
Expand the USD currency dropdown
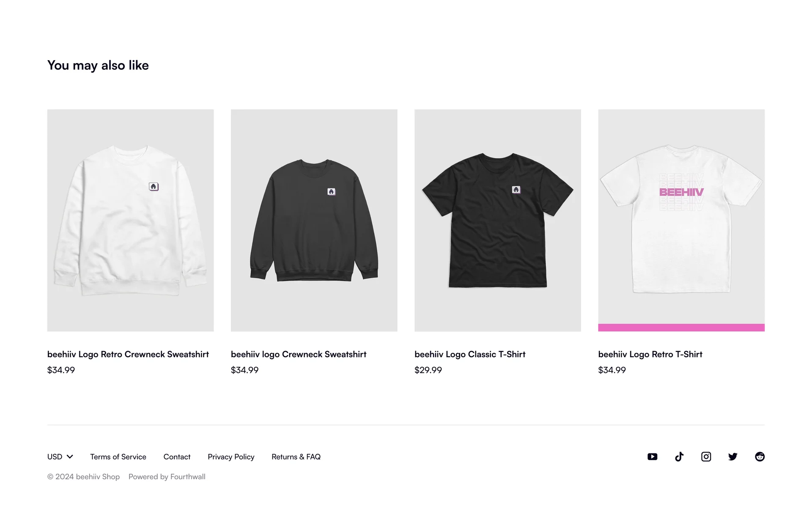pyautogui.click(x=60, y=456)
